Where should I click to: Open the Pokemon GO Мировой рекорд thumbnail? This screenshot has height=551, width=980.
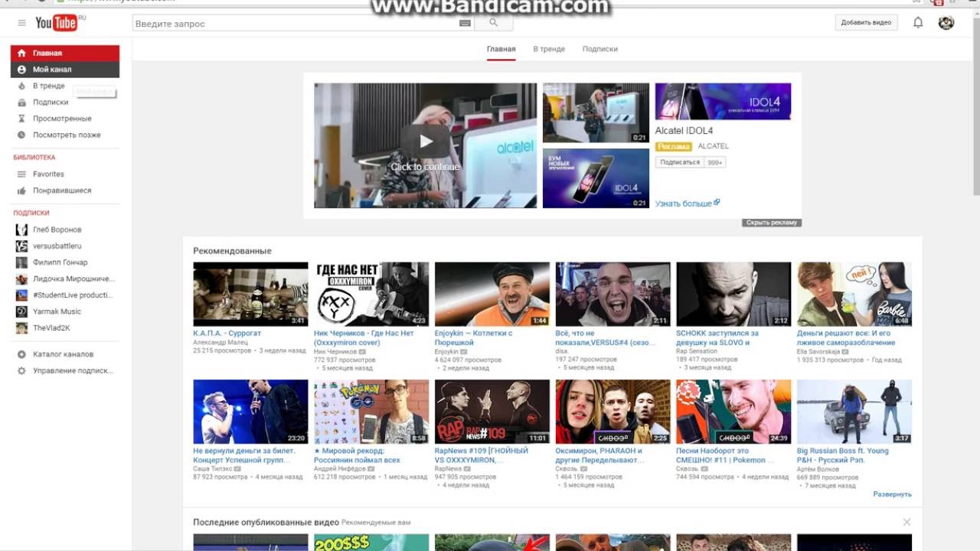[371, 412]
